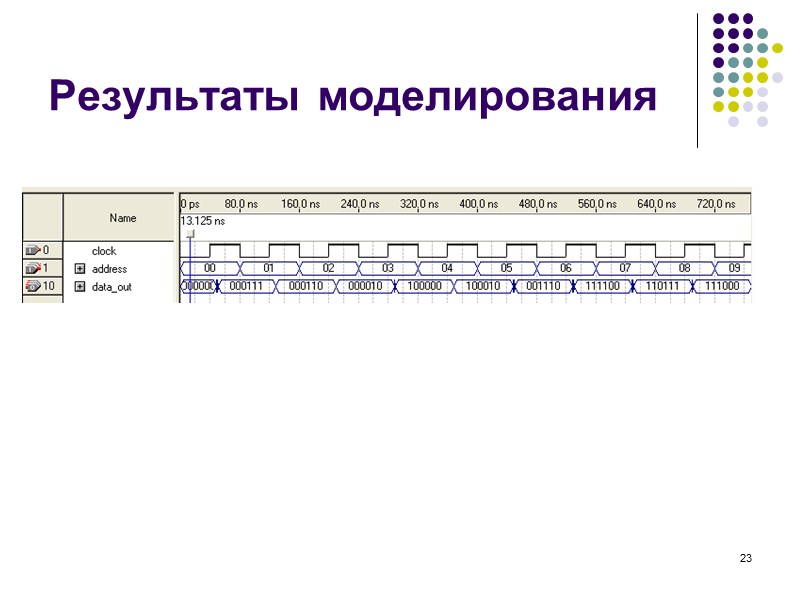800x600 pixels.
Task: Click the address bus pin icon
Action: (x=32, y=269)
